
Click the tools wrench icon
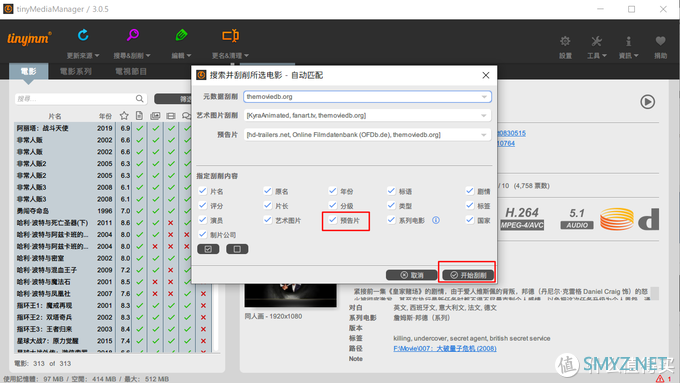coord(596,41)
